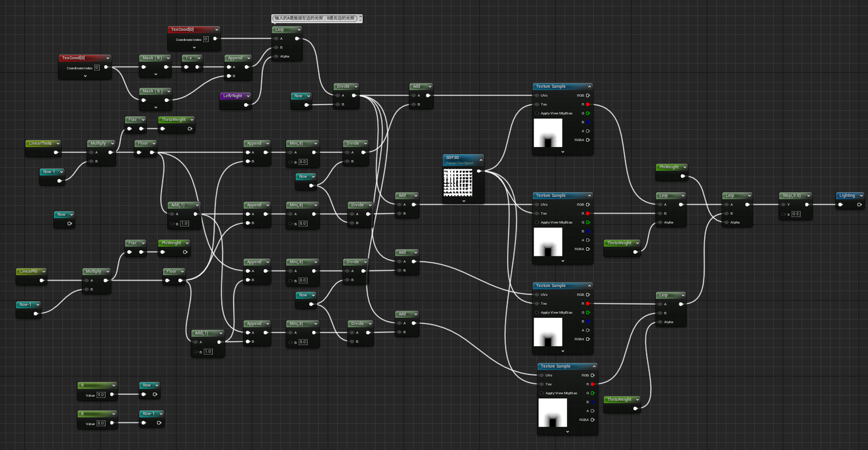Click B field 1.0 on Add(,1) after LinearPhi Floor

click(208, 351)
